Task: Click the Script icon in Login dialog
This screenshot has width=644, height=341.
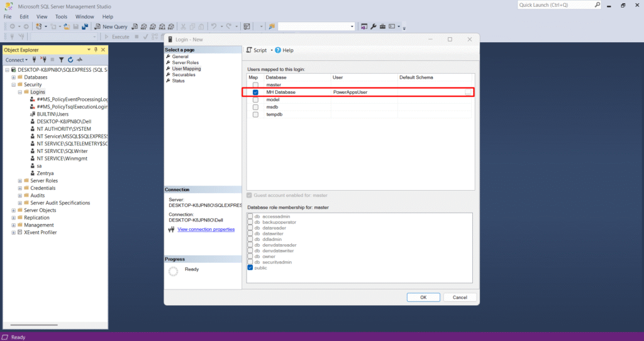Action: click(x=249, y=50)
